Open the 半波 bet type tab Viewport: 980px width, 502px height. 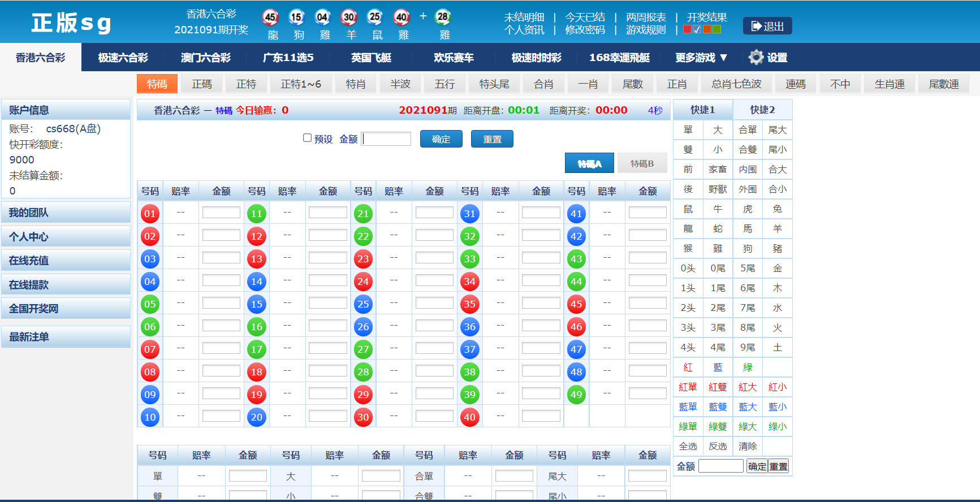(400, 84)
